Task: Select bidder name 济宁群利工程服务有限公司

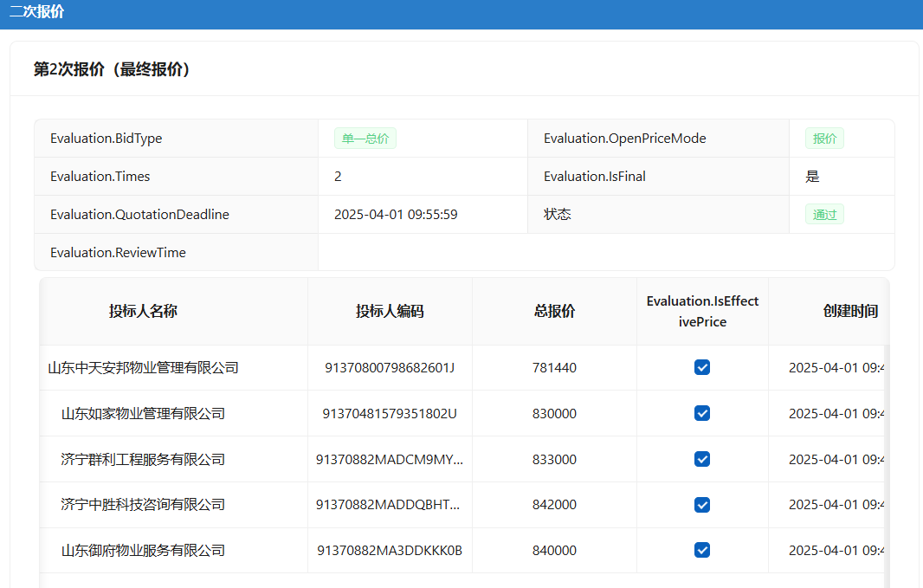Action: [143, 459]
